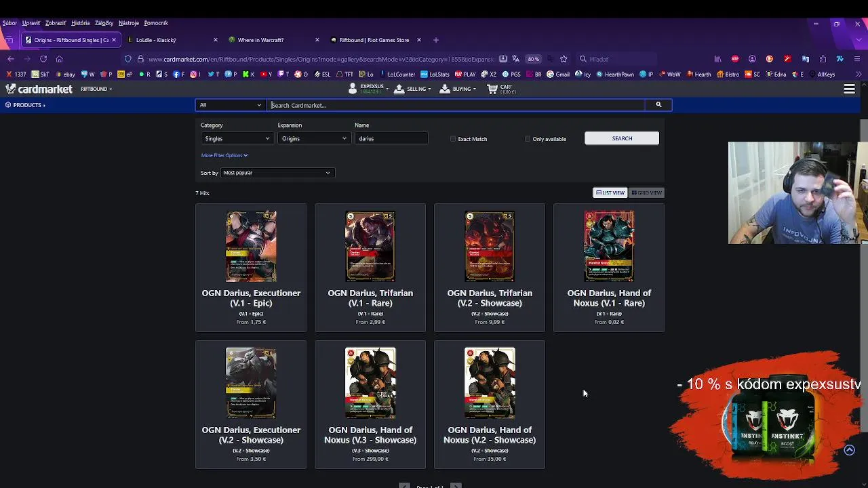The image size is (868, 488).
Task: Click the Hand of Noxus (V.2 - Showcase) card image
Action: point(490,383)
